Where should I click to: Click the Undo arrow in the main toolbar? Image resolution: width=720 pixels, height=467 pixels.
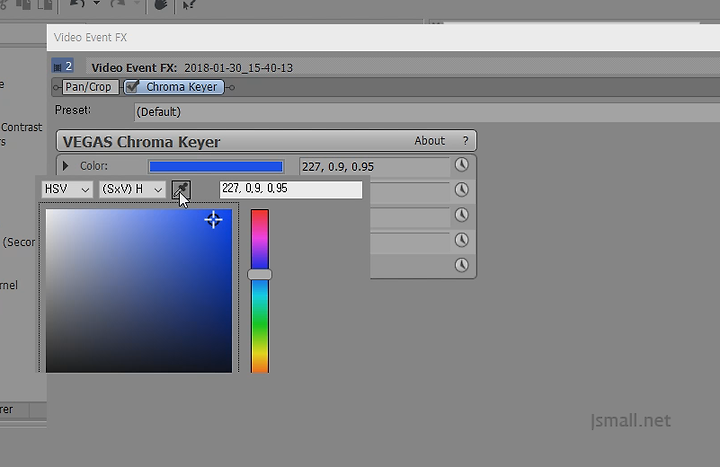click(x=77, y=4)
